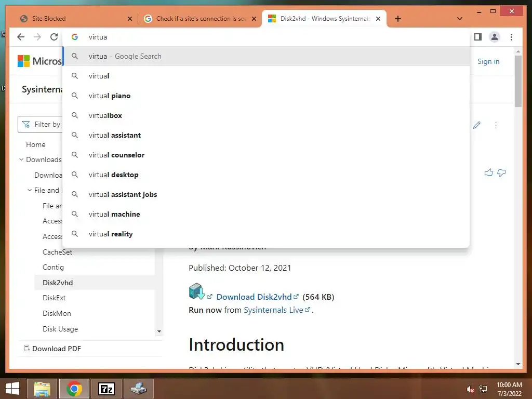This screenshot has height=399, width=532.
Task: Click the Chrome back arrow button
Action: [21, 37]
